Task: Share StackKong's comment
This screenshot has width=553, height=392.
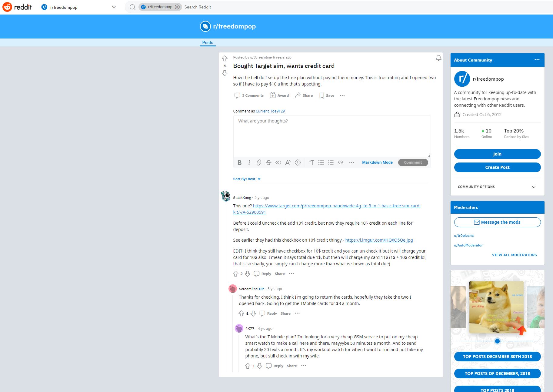Action: [x=280, y=274]
